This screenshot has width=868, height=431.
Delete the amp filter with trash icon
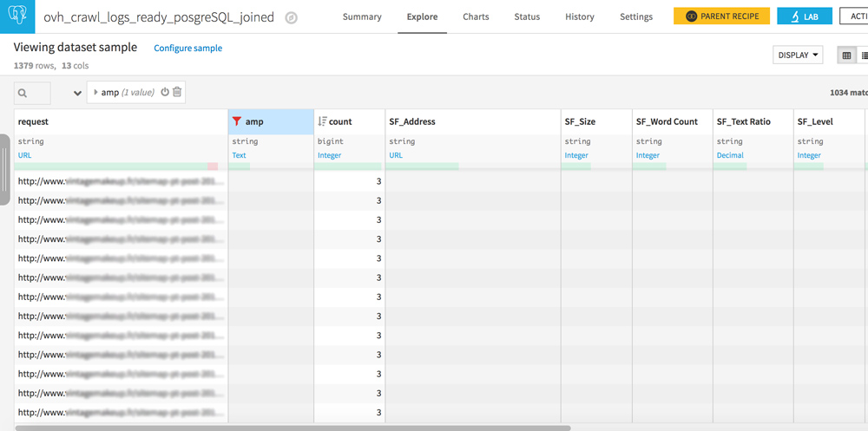tap(177, 93)
